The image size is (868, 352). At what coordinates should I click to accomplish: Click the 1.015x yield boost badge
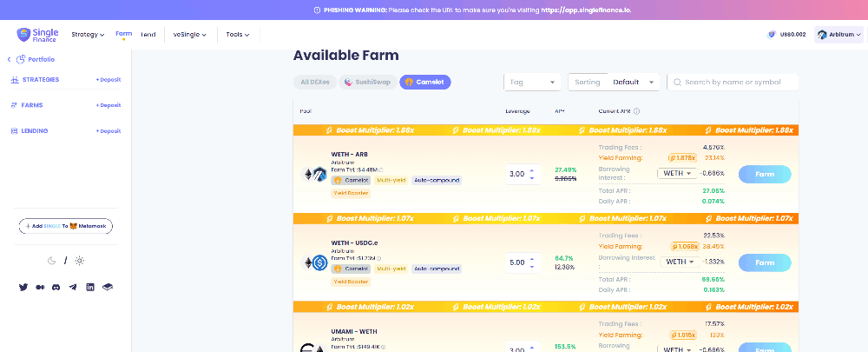click(683, 335)
